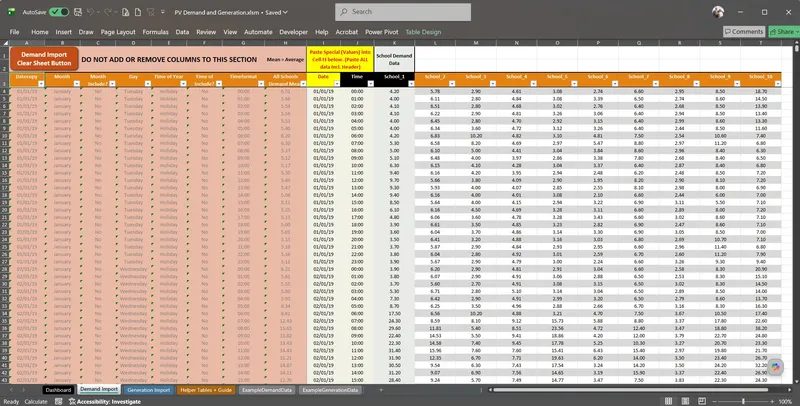This screenshot has width=800, height=406.
Task: Click the Excel app icon in title bar
Action: 11,12
